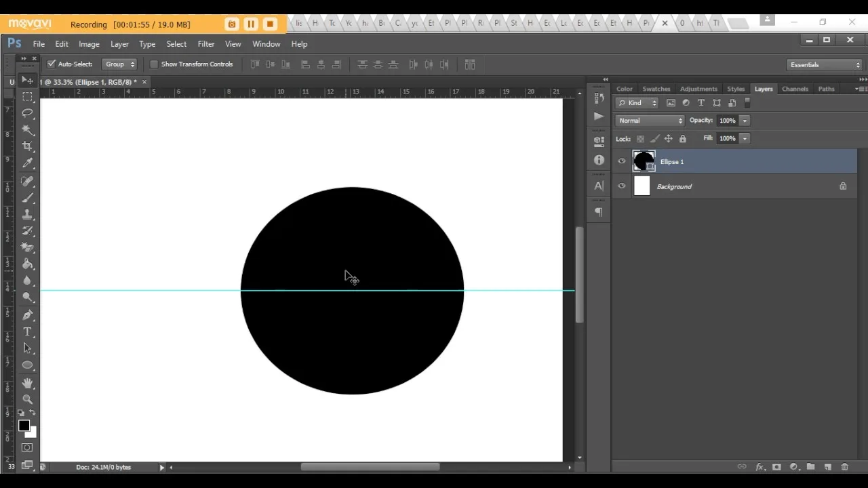Open the Fill slider dropdown arrow
The image size is (868, 488).
click(x=745, y=138)
